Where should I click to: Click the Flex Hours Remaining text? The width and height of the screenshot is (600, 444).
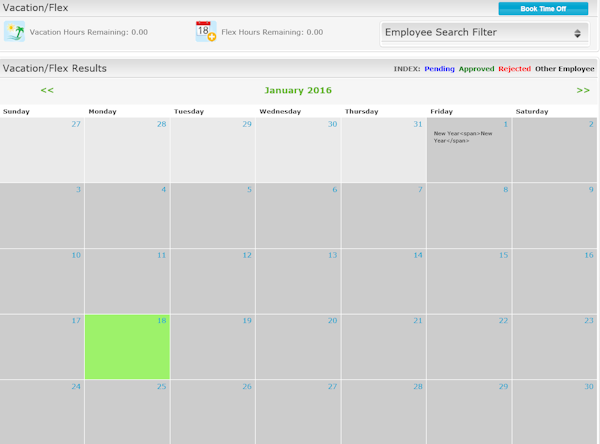click(272, 32)
